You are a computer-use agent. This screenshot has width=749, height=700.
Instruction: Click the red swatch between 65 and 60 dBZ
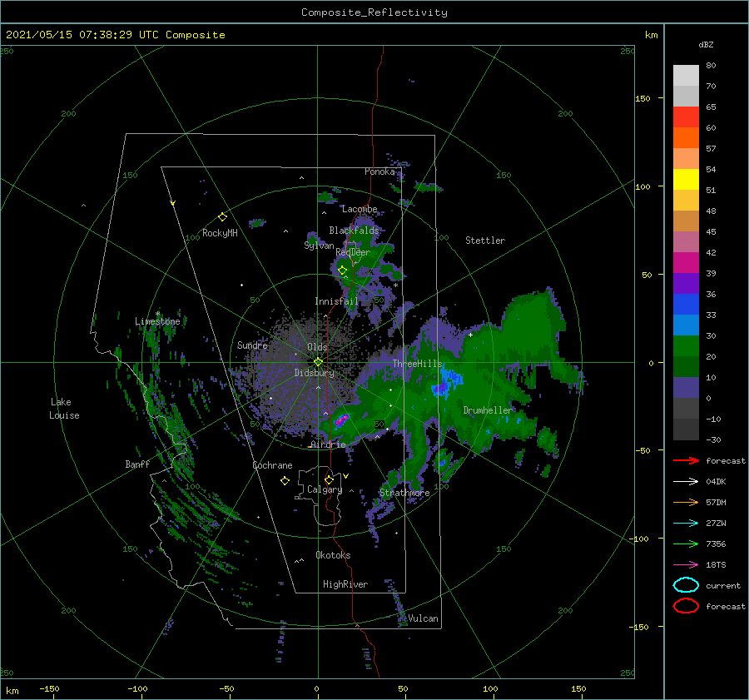pyautogui.click(x=686, y=117)
